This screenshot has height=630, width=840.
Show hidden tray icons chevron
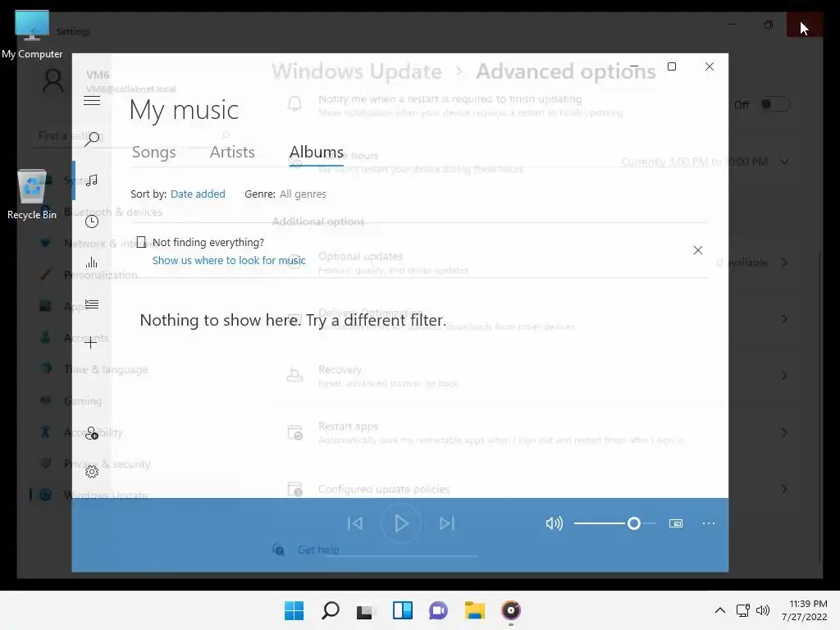[720, 610]
